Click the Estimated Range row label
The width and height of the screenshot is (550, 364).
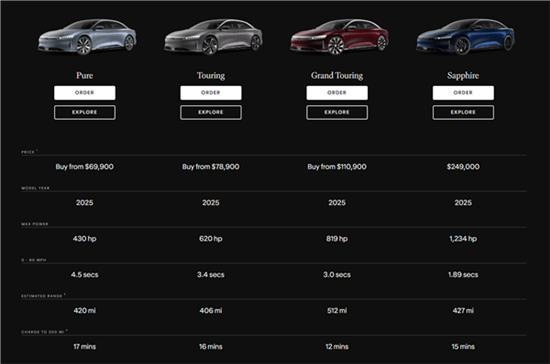pyautogui.click(x=42, y=296)
